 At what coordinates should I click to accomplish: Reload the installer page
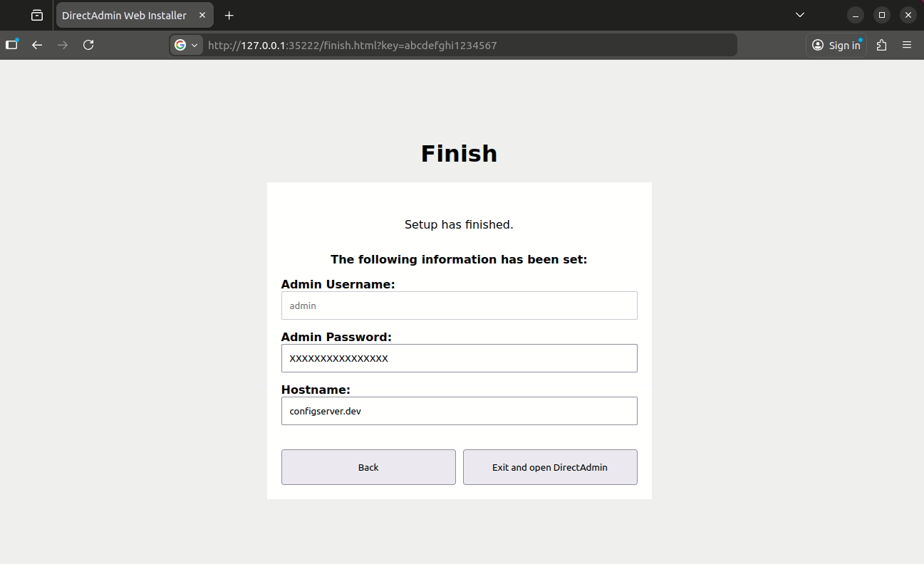(x=88, y=45)
